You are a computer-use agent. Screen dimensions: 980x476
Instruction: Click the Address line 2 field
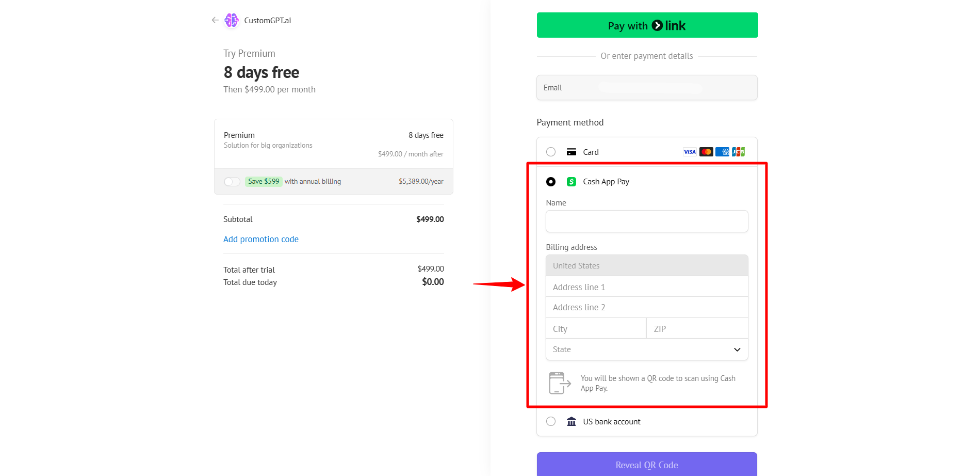click(647, 307)
